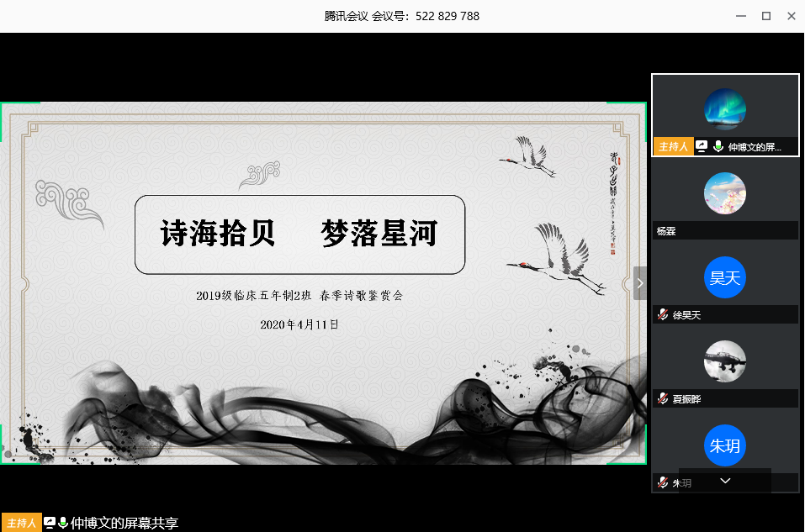Click the 仲博文的屏幕共享 label at bottom
Screen dimensions: 805x532
click(124, 524)
